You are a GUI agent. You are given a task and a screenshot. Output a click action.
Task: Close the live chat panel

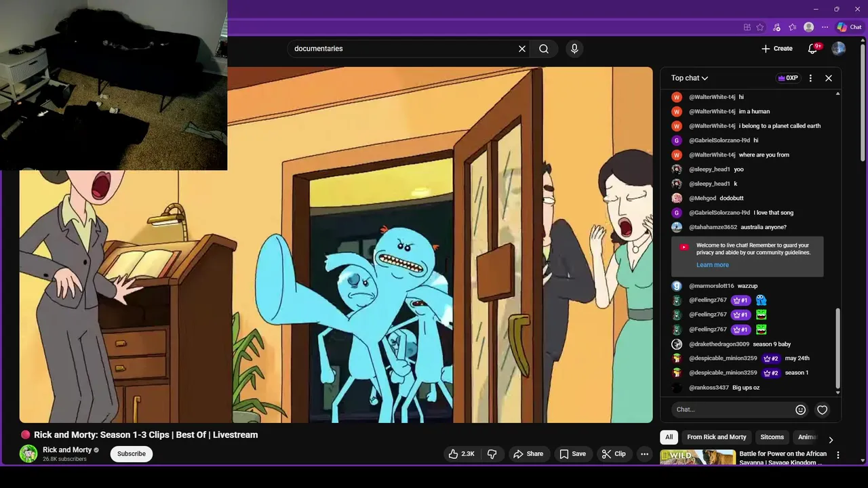829,78
